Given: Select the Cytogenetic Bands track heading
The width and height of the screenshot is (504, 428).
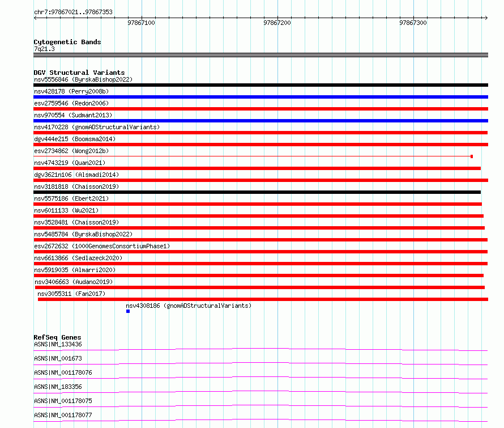Looking at the screenshot, I should (x=67, y=42).
